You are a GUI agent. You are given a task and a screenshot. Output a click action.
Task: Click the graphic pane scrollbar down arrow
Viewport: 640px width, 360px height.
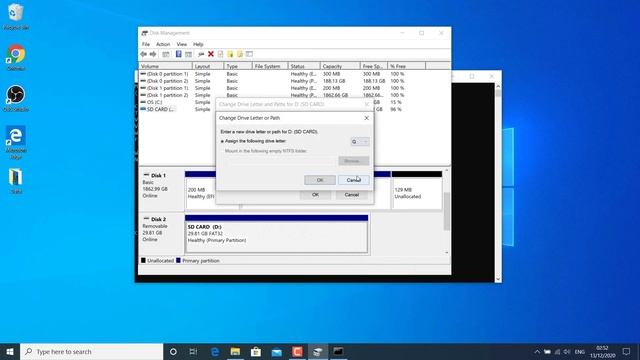tap(447, 253)
